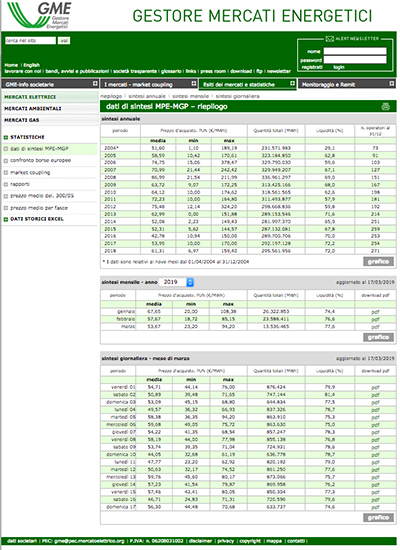Open disclaimer footer link

click(200, 541)
